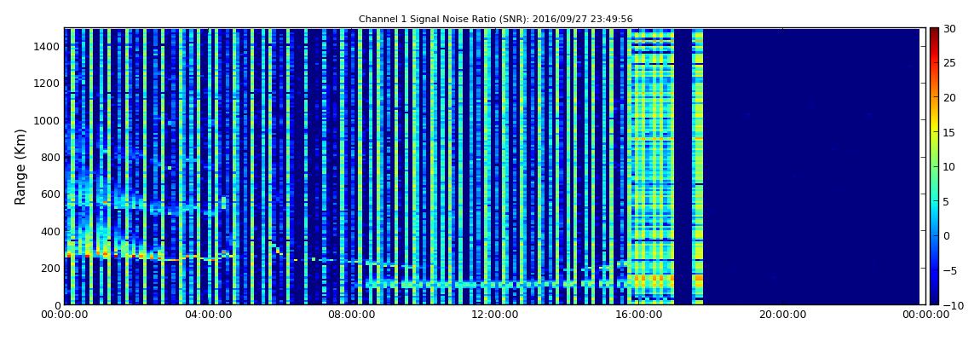Click the colorbar value 25
Viewport: 980px width, 347px height.
pos(950,62)
